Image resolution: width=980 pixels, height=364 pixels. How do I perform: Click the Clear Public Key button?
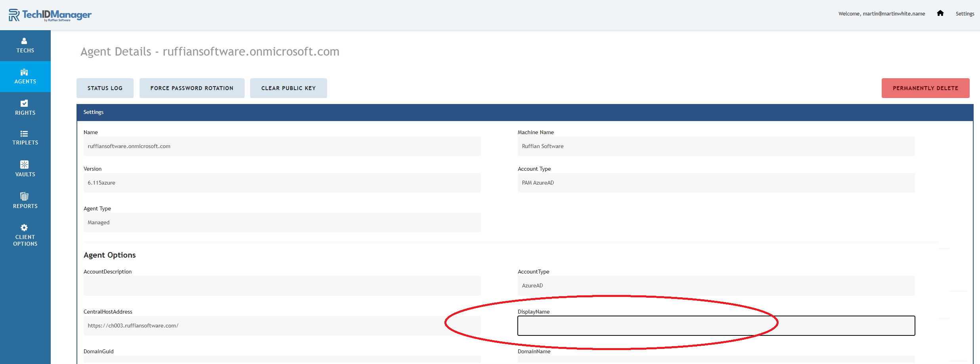coord(288,88)
